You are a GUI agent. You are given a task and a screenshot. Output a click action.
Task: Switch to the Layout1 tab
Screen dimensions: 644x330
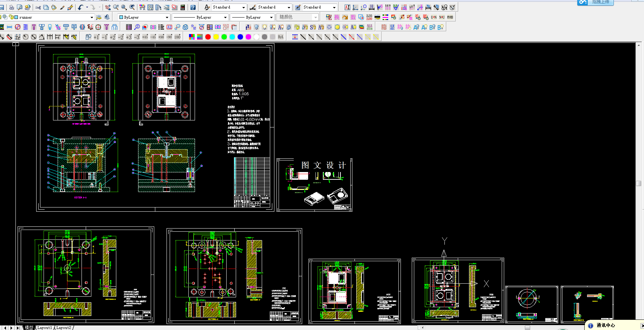tap(45, 328)
